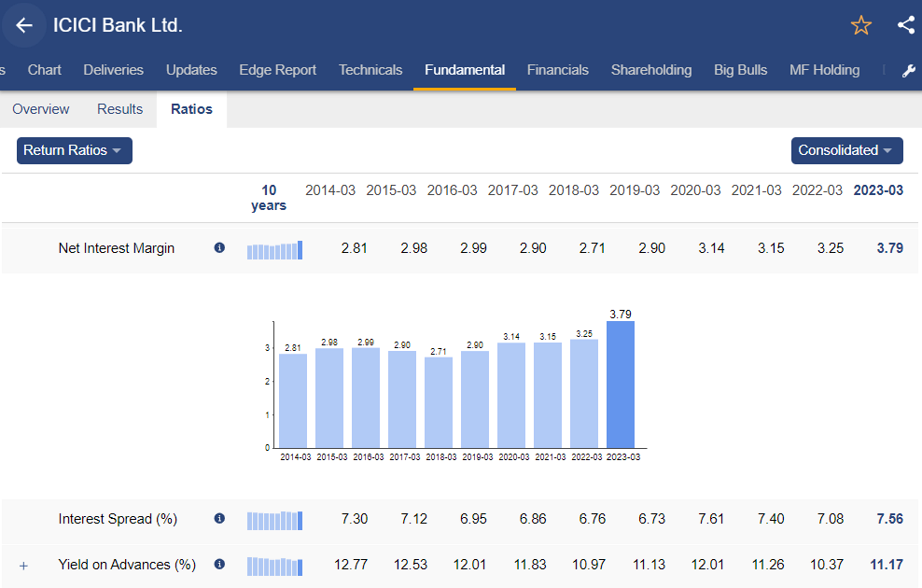
Task: Click the 2016-03 column header
Action: pos(453,190)
